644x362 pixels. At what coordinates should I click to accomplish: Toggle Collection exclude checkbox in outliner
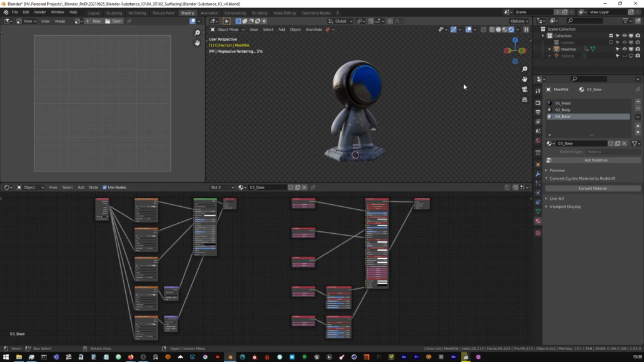pyautogui.click(x=611, y=36)
